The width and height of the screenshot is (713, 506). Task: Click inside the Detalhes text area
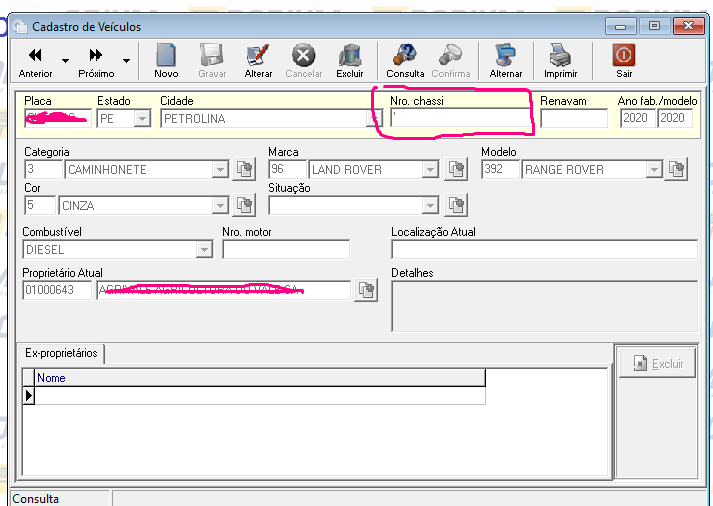coord(544,306)
